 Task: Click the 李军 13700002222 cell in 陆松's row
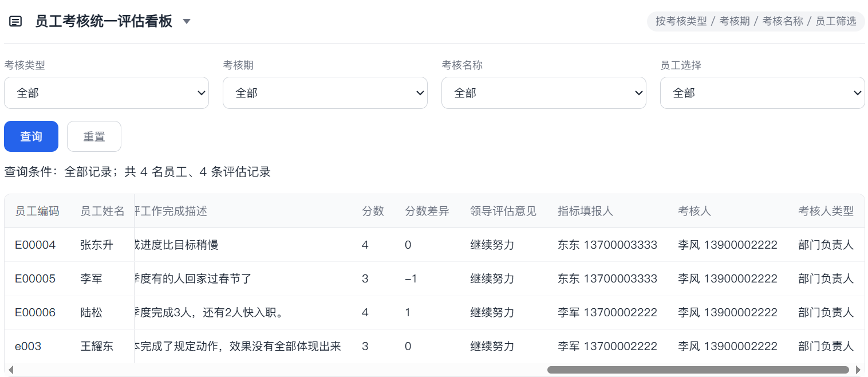tap(607, 313)
